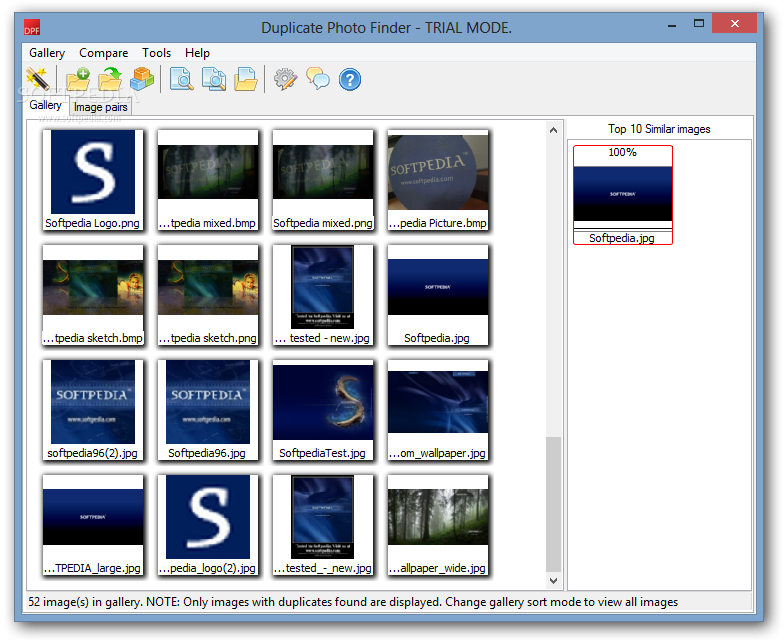
Task: Click the blue question mark help icon
Action: [350, 80]
